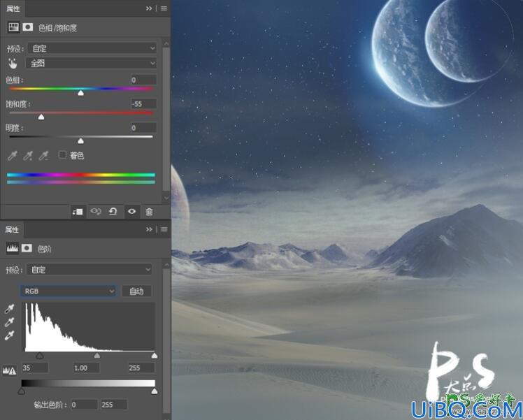Focus the Saturation field showing -55
This screenshot has width=523, height=420.
pos(143,103)
